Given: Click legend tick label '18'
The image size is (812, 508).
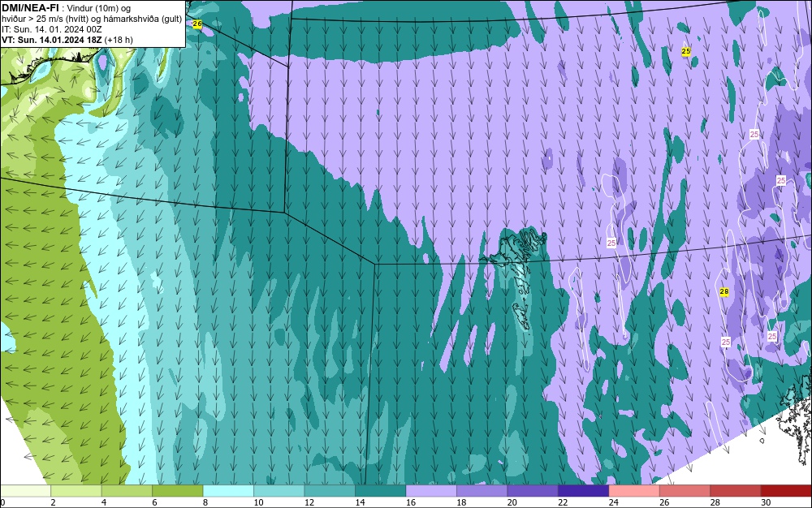Looking at the screenshot, I should (461, 502).
